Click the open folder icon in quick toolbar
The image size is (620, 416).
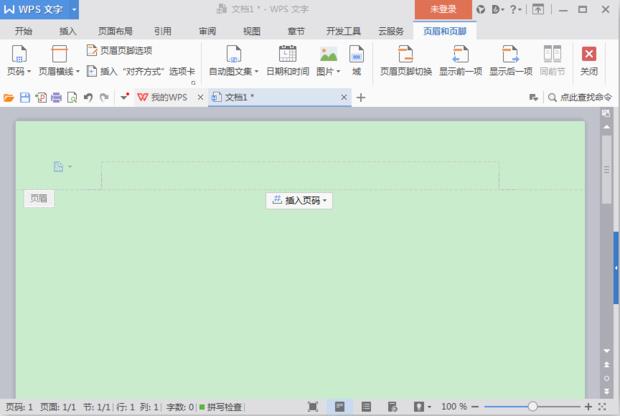(9, 97)
